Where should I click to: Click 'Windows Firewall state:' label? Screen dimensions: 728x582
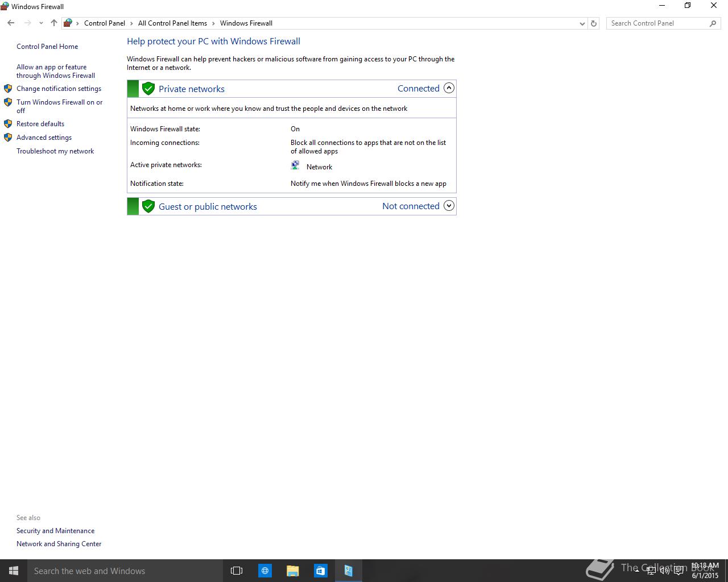point(165,129)
